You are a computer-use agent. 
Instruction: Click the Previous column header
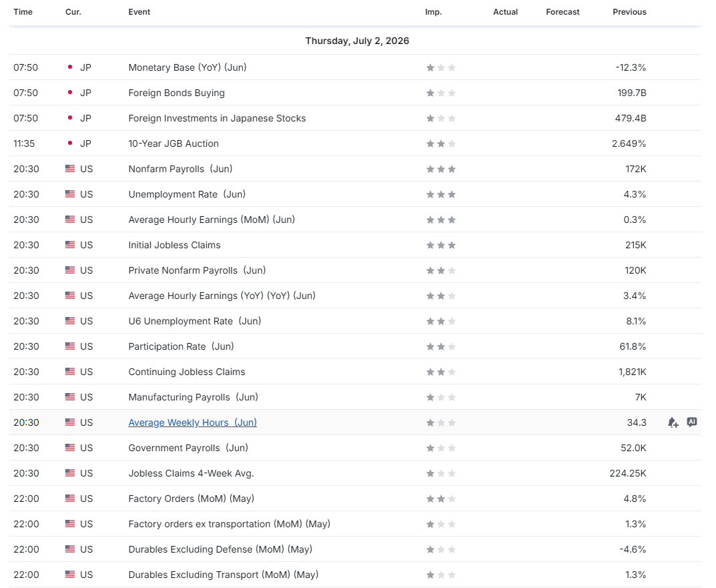tap(629, 12)
